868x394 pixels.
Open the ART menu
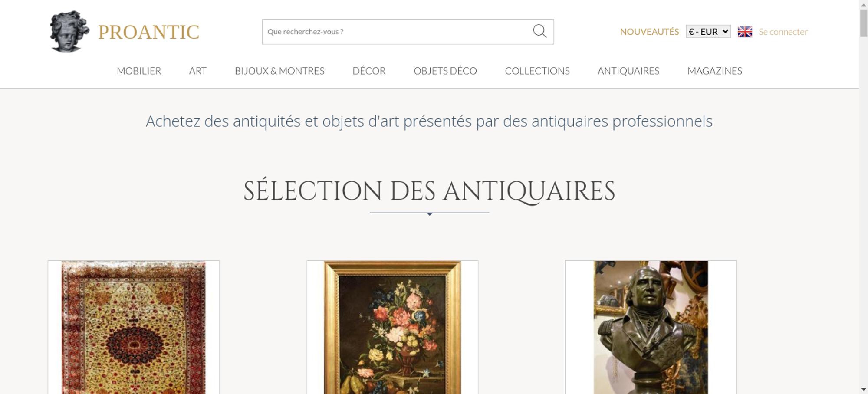click(198, 71)
